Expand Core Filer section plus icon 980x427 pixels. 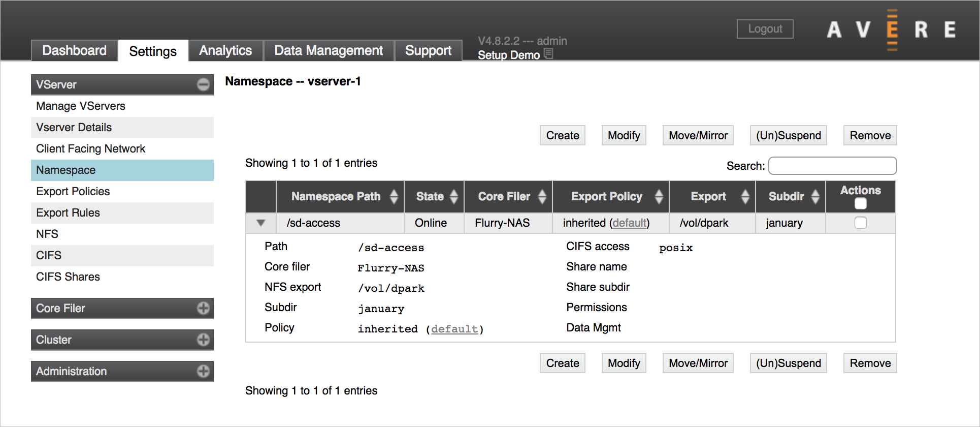click(203, 308)
